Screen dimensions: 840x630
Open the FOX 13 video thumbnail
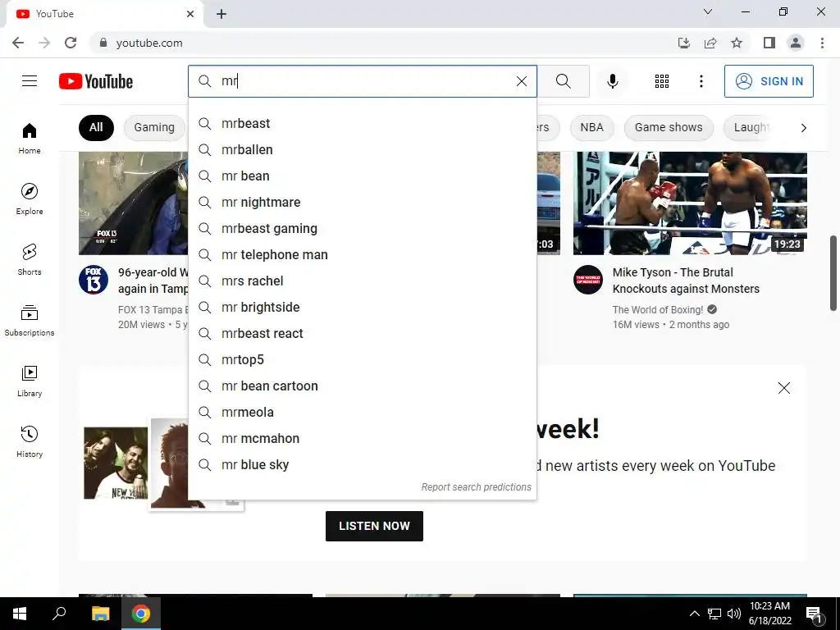134,203
